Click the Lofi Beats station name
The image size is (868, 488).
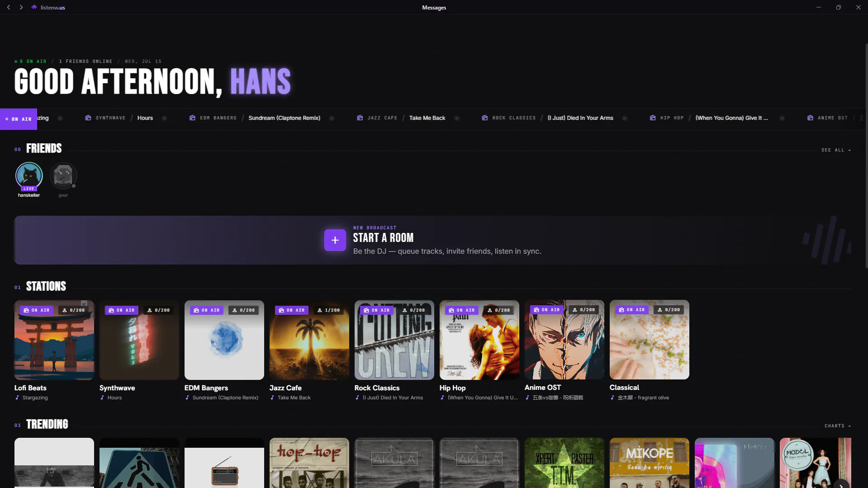(x=30, y=388)
